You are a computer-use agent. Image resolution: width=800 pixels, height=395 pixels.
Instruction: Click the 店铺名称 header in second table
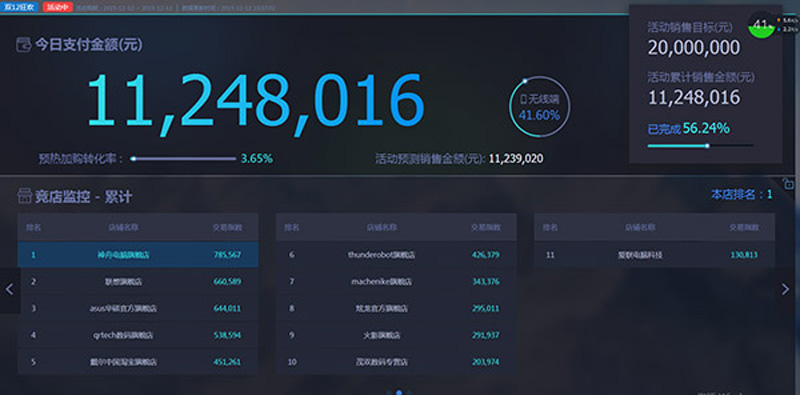pos(381,227)
